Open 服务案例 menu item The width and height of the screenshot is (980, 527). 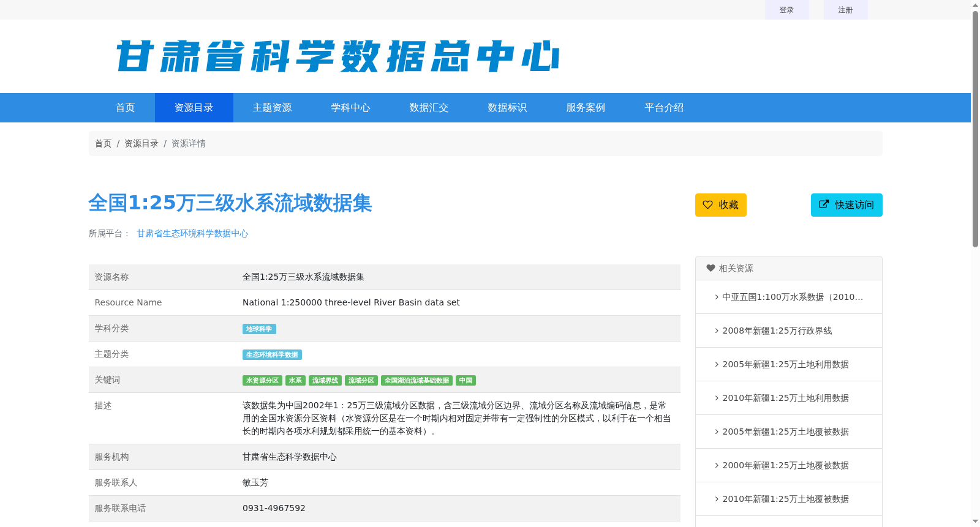click(x=586, y=108)
